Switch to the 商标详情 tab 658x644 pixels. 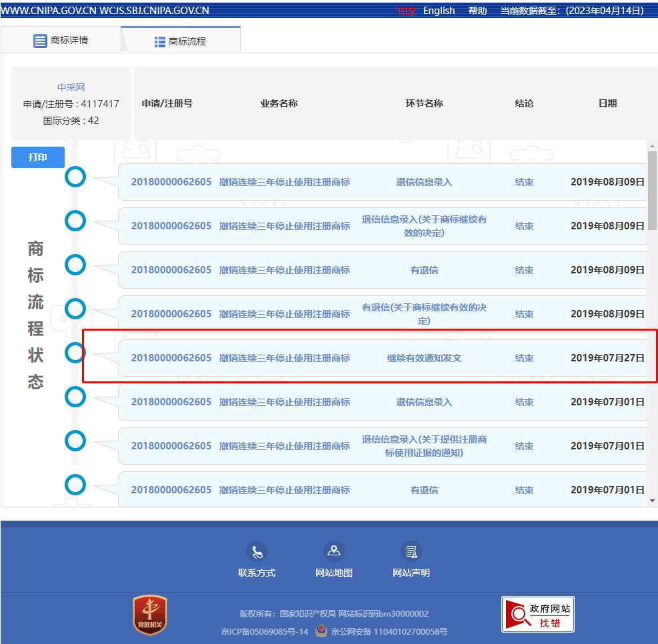(61, 41)
